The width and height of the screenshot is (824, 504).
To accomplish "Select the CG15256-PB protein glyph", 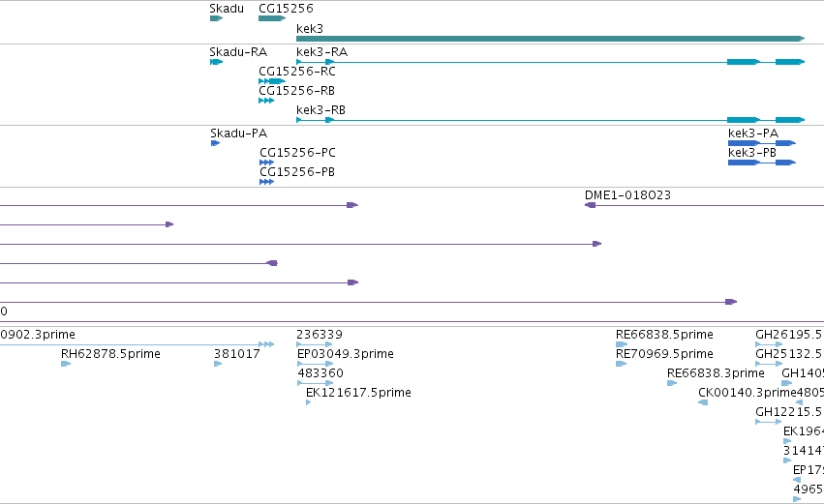I will click(267, 182).
